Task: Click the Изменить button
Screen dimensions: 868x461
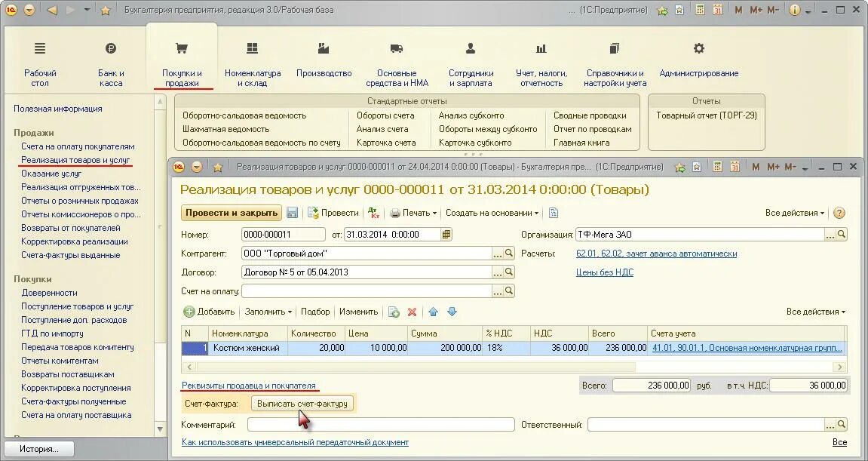Action: click(x=359, y=312)
